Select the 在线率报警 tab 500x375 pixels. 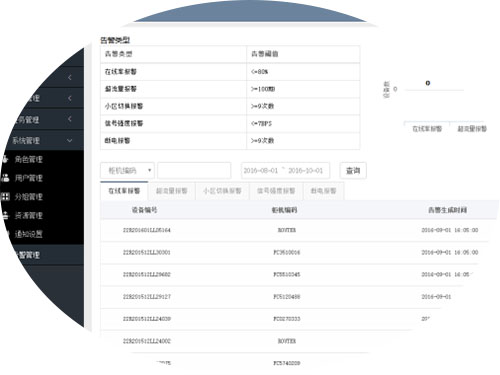[x=124, y=191]
